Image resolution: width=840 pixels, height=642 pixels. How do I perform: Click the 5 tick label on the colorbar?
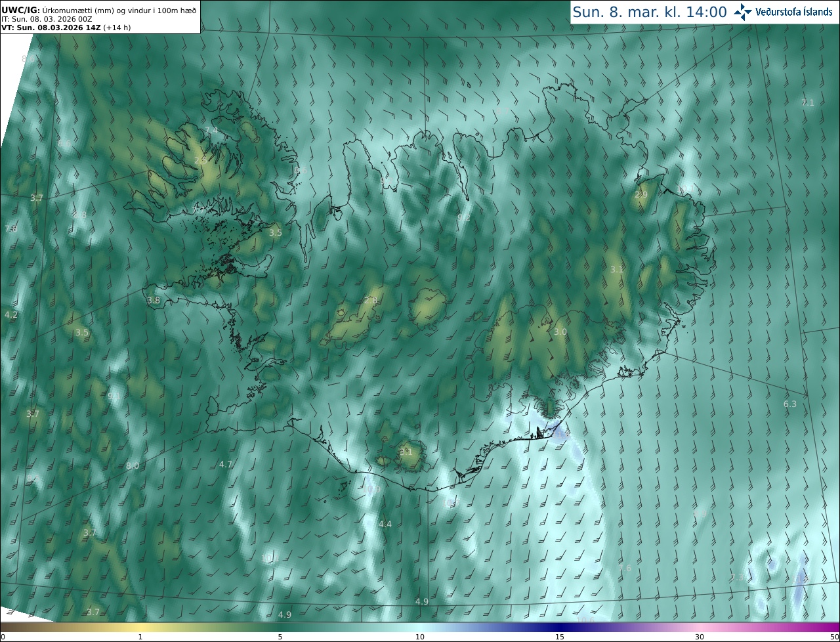click(x=280, y=637)
